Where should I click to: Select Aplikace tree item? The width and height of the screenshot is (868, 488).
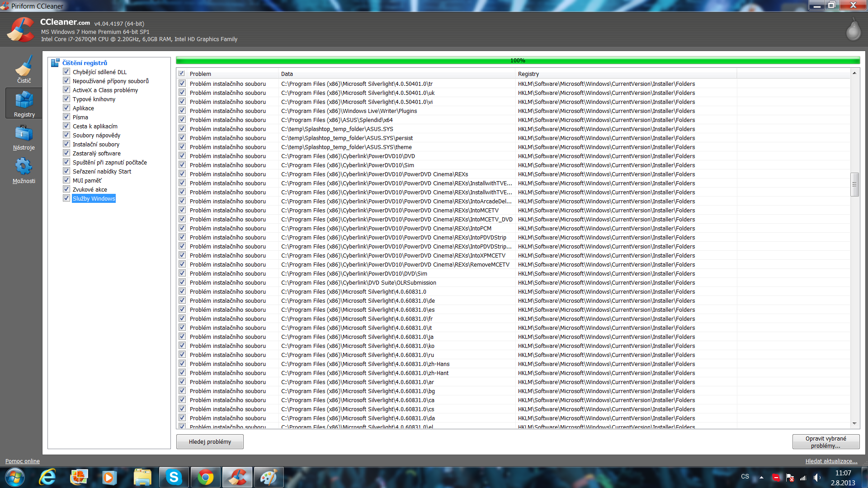click(83, 108)
